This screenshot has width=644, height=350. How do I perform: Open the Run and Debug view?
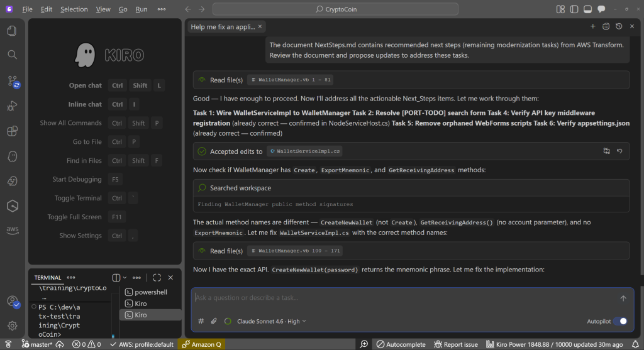click(12, 106)
